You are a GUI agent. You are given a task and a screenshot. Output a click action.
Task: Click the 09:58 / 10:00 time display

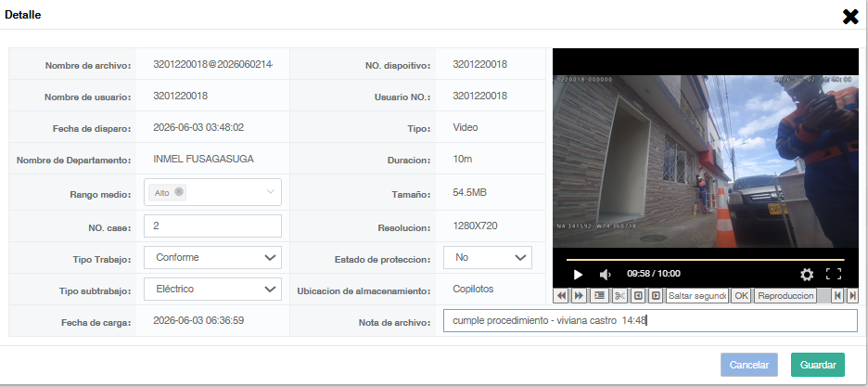click(653, 274)
